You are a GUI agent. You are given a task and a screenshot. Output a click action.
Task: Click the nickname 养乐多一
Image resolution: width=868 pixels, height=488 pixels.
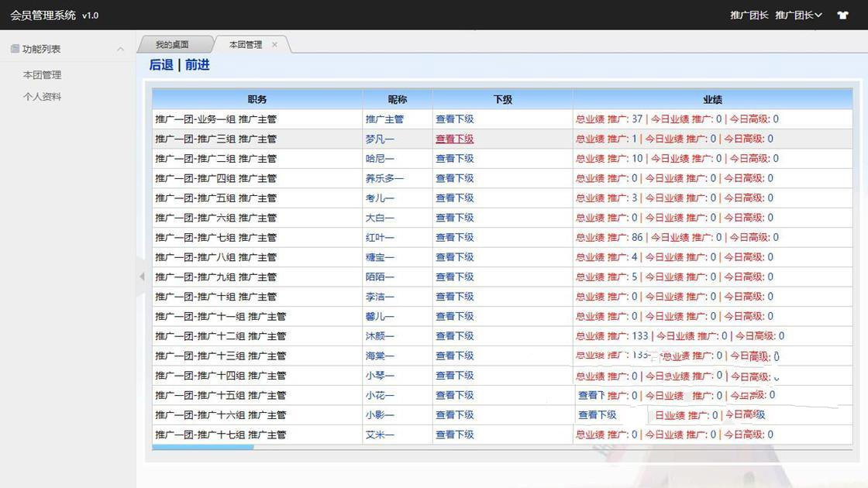[x=384, y=178]
